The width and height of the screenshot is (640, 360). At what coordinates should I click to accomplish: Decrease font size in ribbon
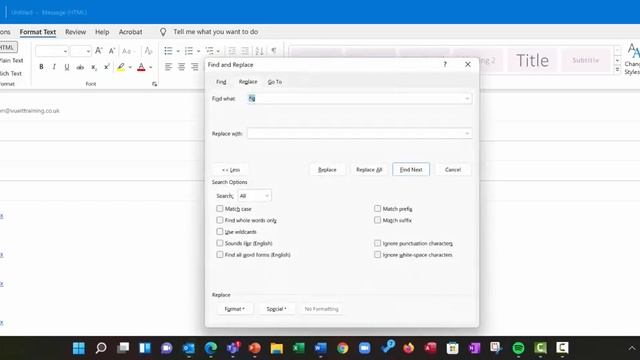(112, 51)
